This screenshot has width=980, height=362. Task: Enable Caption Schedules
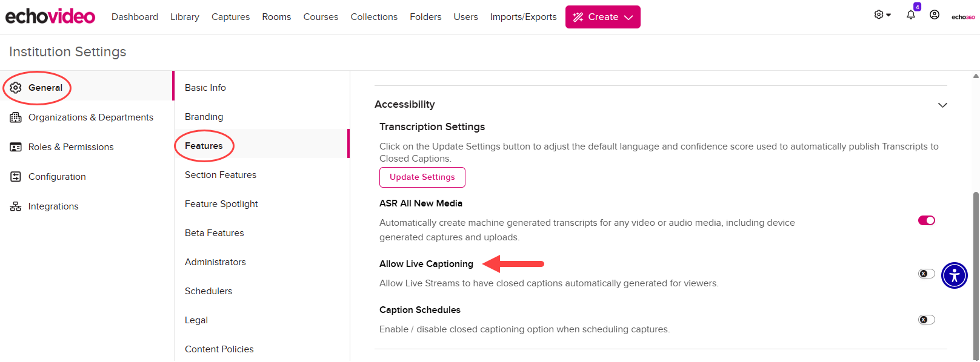click(925, 320)
